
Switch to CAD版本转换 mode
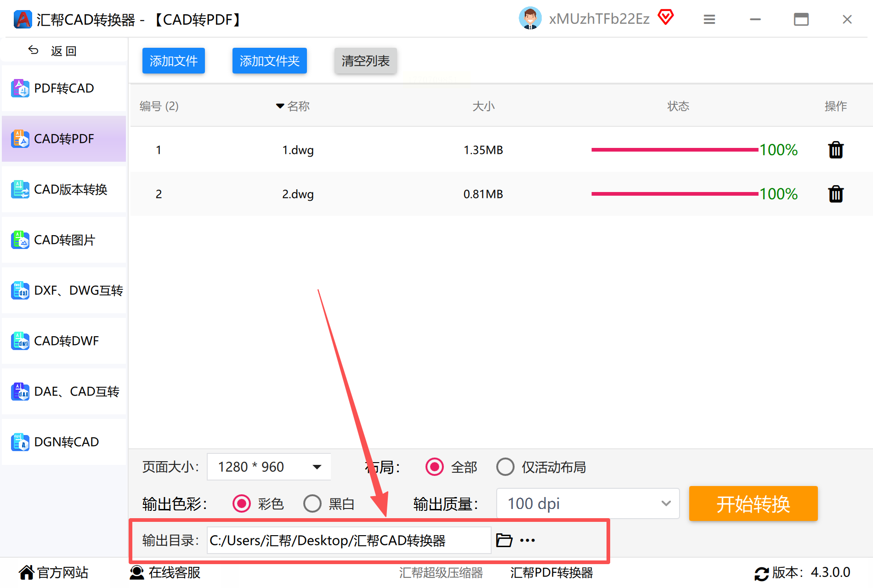[x=64, y=189]
